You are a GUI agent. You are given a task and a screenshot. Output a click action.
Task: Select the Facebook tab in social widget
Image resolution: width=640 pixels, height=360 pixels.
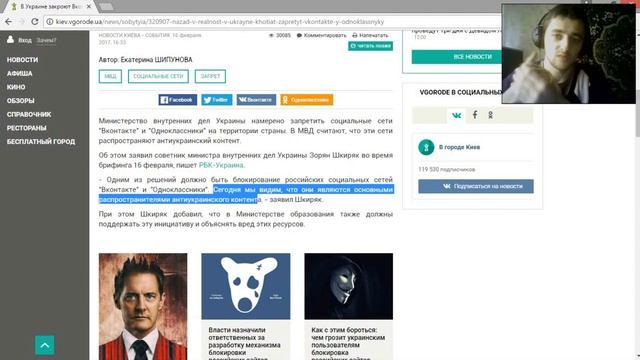475,115
